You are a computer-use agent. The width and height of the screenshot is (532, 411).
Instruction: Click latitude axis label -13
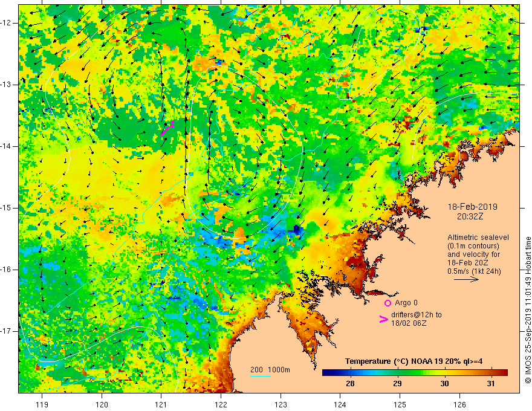[x=6, y=85]
